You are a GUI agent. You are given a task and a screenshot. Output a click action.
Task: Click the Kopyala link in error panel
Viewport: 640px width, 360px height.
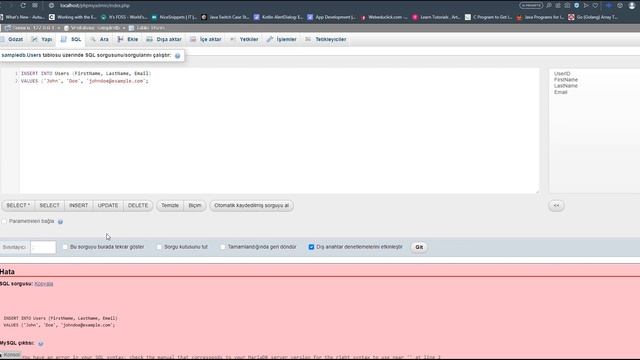coord(44,284)
